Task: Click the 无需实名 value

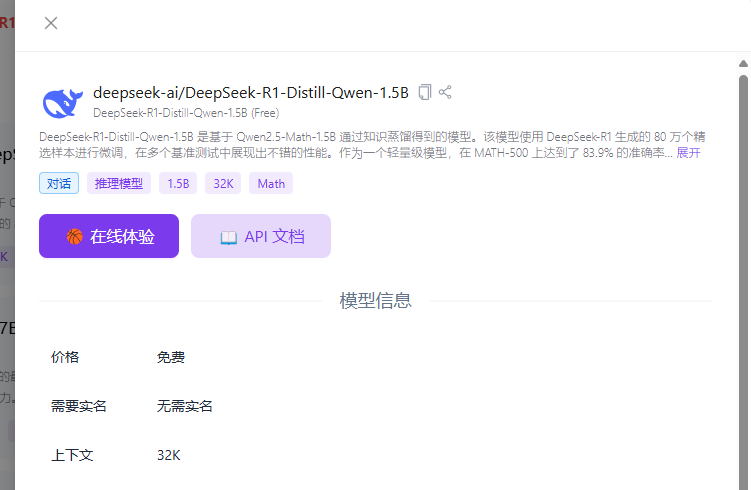Action: point(184,406)
